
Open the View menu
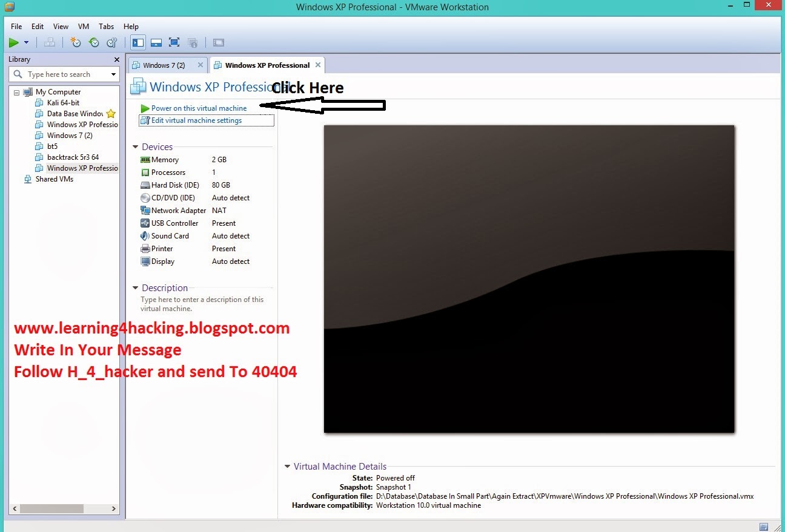pyautogui.click(x=61, y=27)
